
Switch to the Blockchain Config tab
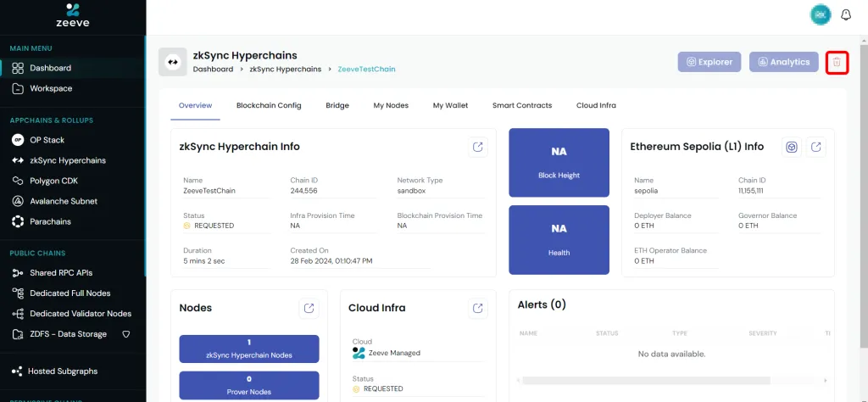[x=269, y=106]
